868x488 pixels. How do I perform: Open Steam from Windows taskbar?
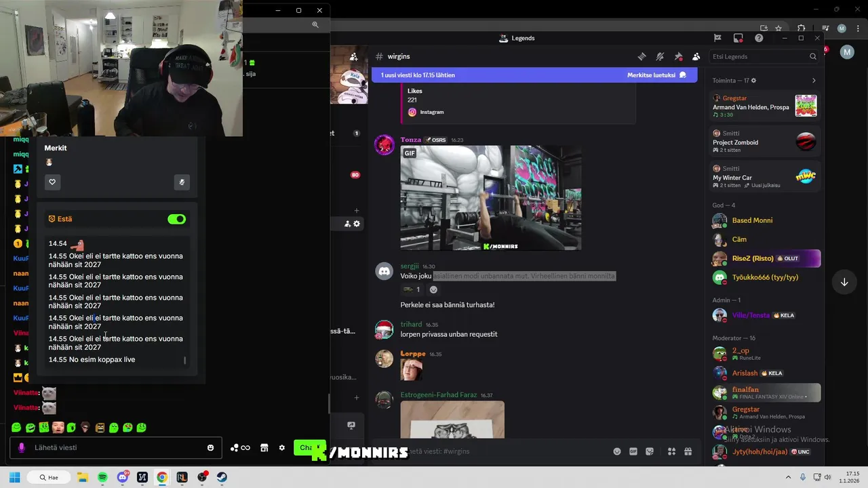click(222, 477)
